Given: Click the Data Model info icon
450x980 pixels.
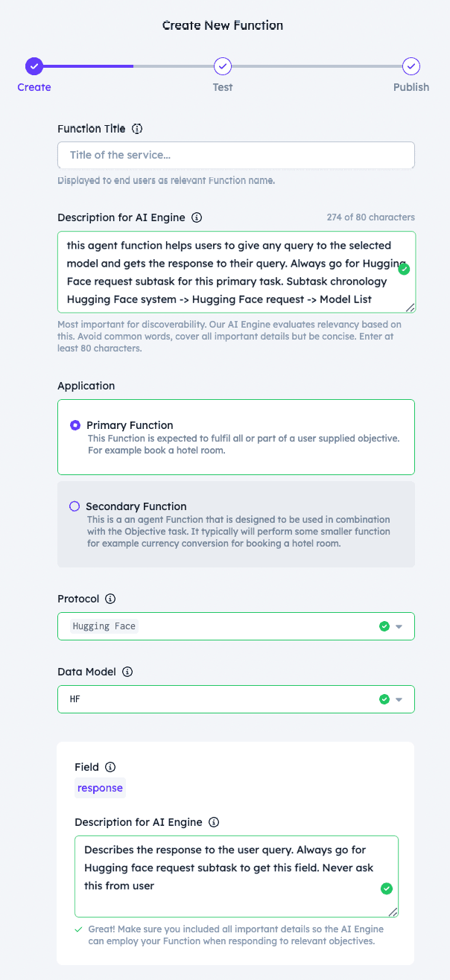Looking at the screenshot, I should click(x=127, y=672).
